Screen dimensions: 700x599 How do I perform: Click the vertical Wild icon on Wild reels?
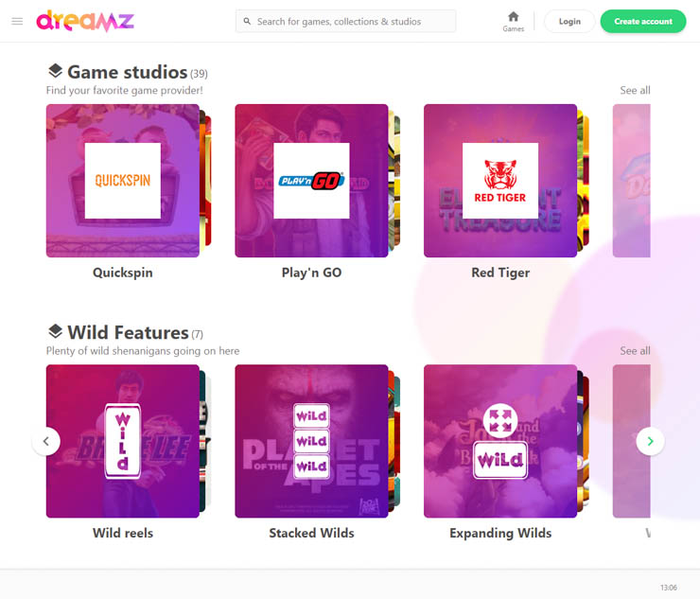[123, 441]
